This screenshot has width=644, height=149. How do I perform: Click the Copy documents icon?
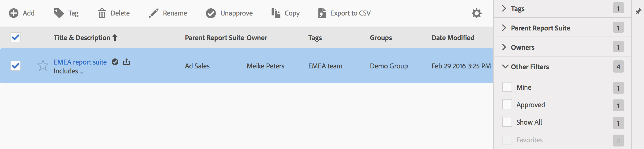276,13
